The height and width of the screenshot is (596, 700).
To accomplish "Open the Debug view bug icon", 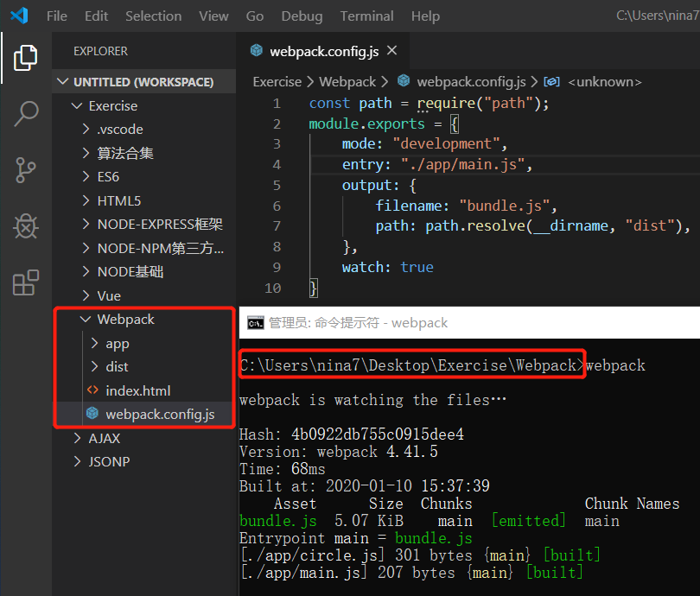I will pos(26,226).
